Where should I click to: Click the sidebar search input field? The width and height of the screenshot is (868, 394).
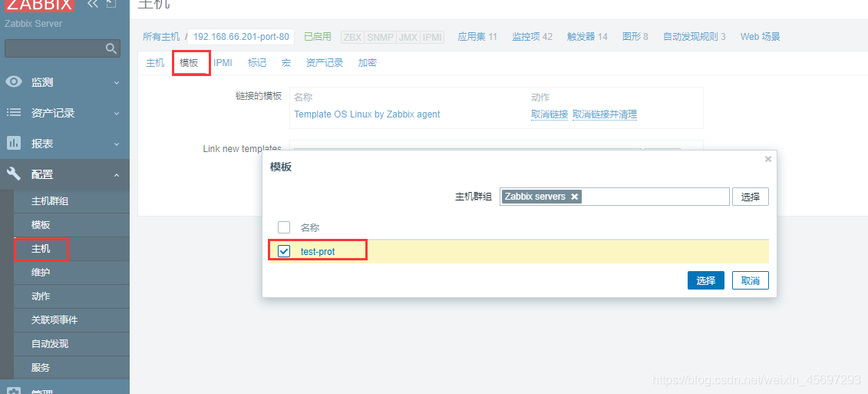click(x=62, y=48)
